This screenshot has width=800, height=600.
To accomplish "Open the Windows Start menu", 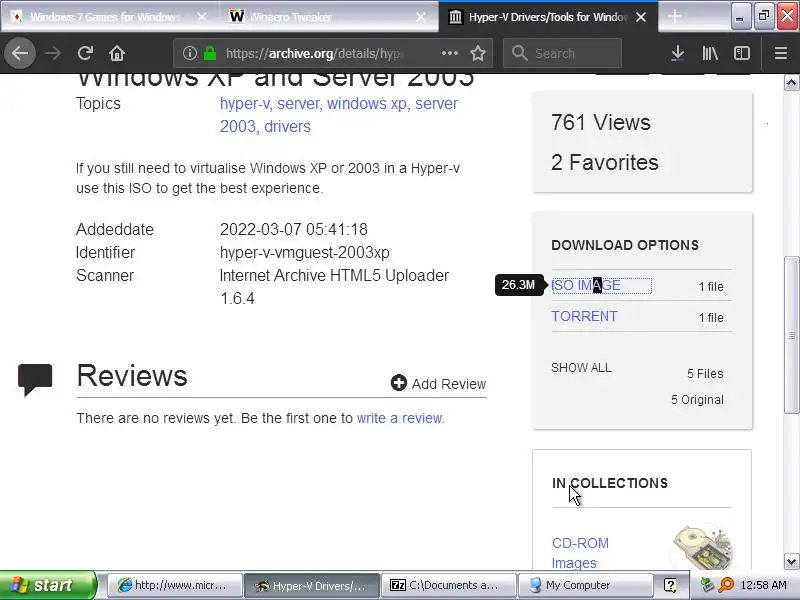I will [x=48, y=585].
